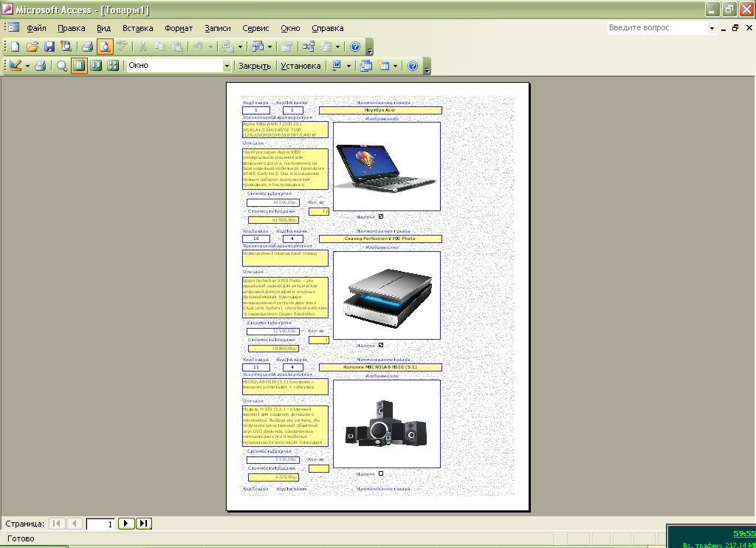
Task: Click the Zoom magnifier icon
Action: click(62, 66)
